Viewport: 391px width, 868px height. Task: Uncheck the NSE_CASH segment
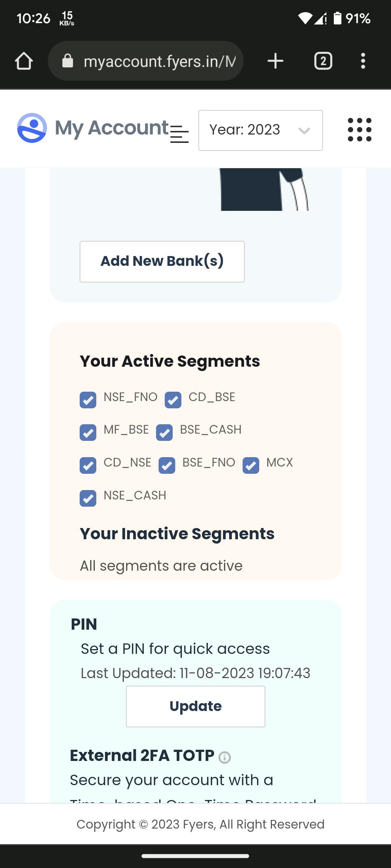pos(88,498)
